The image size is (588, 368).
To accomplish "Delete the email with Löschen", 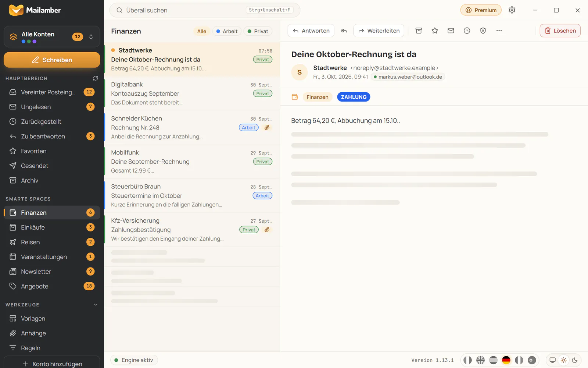I will coord(560,31).
